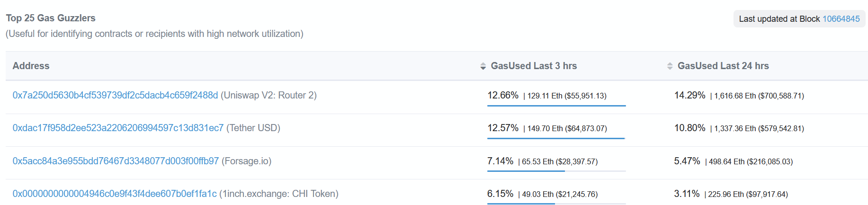The width and height of the screenshot is (868, 205).
Task: Click sort arrows beside GasUsed Last 24 hrs
Action: click(x=670, y=66)
